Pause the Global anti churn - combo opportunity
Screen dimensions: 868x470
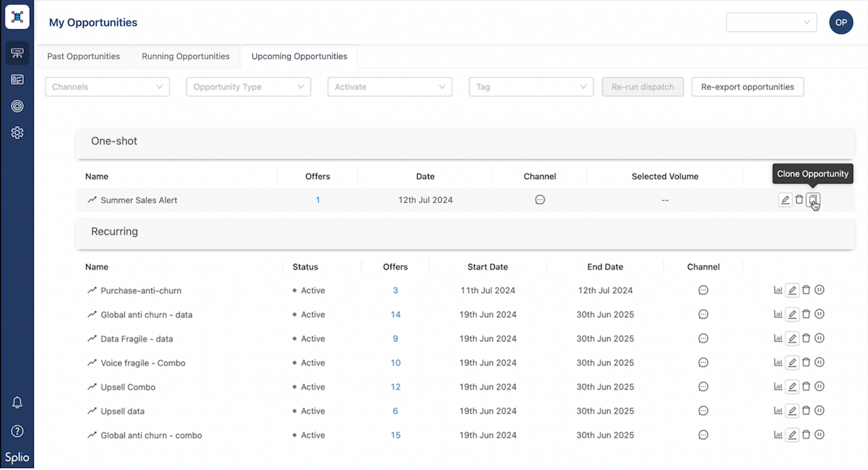click(819, 435)
